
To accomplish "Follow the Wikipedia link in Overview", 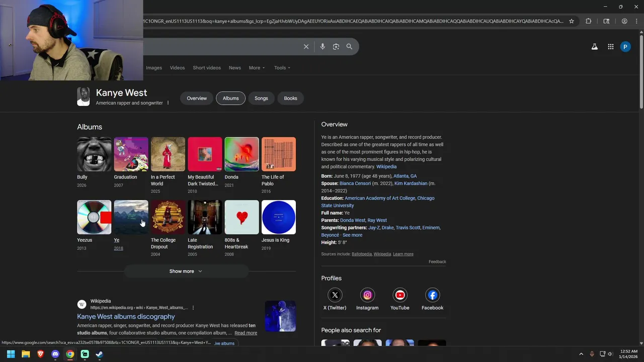I will point(386,167).
